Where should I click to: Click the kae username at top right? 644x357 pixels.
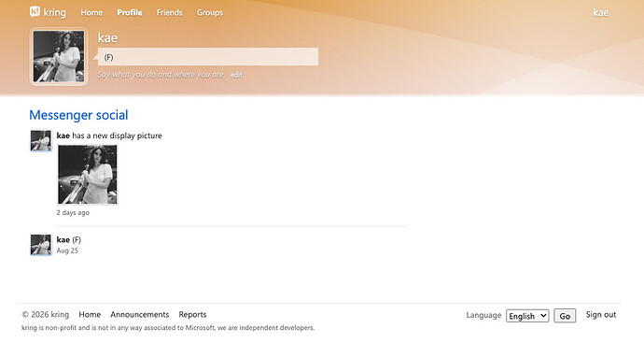pos(600,12)
